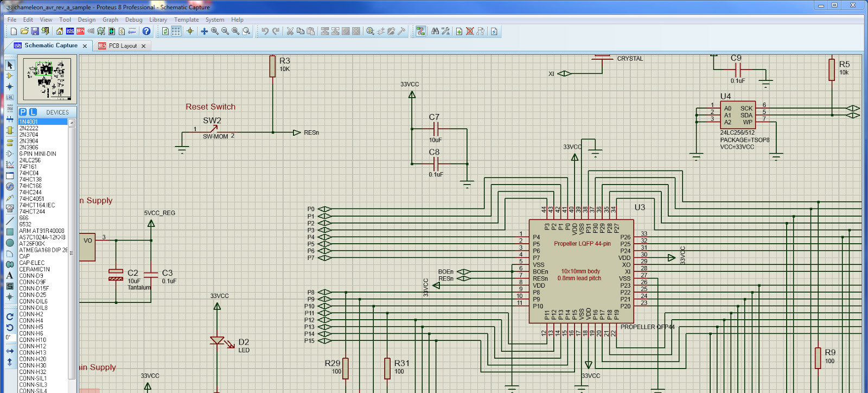This screenshot has width=868, height=393.
Task: Click the 'L' library manage button
Action: [33, 112]
